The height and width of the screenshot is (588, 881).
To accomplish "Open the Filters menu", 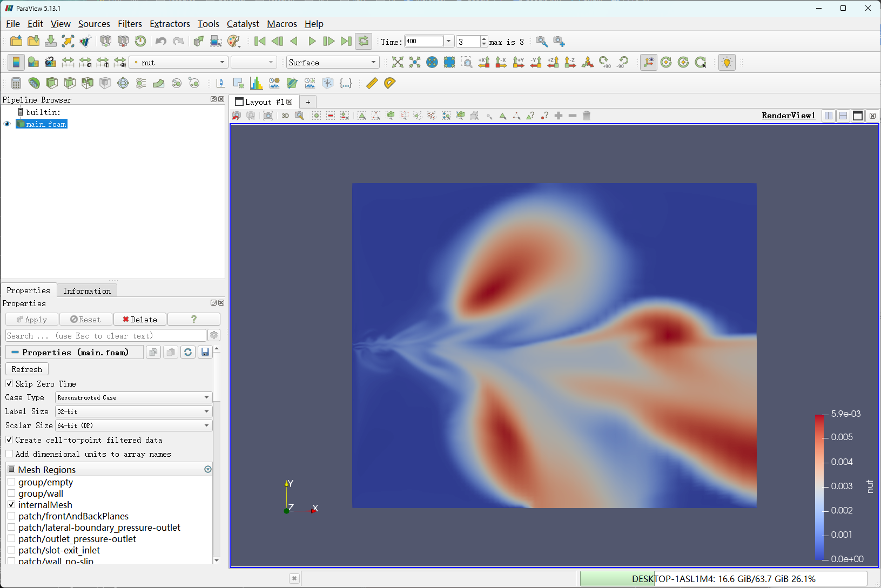I will tap(130, 24).
